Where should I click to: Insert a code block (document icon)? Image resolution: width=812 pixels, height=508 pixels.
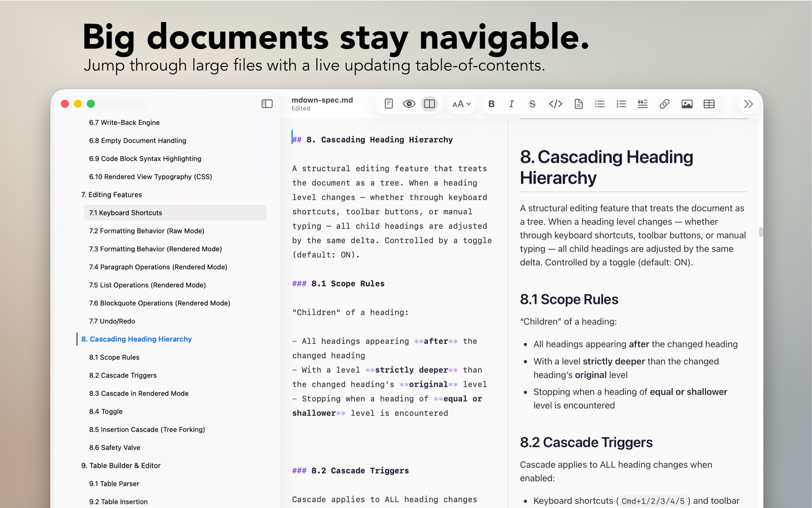click(579, 104)
